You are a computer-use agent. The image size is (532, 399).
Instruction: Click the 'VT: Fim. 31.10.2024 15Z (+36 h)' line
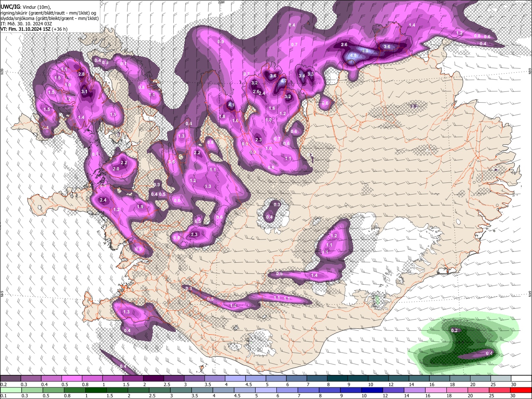coord(34,29)
